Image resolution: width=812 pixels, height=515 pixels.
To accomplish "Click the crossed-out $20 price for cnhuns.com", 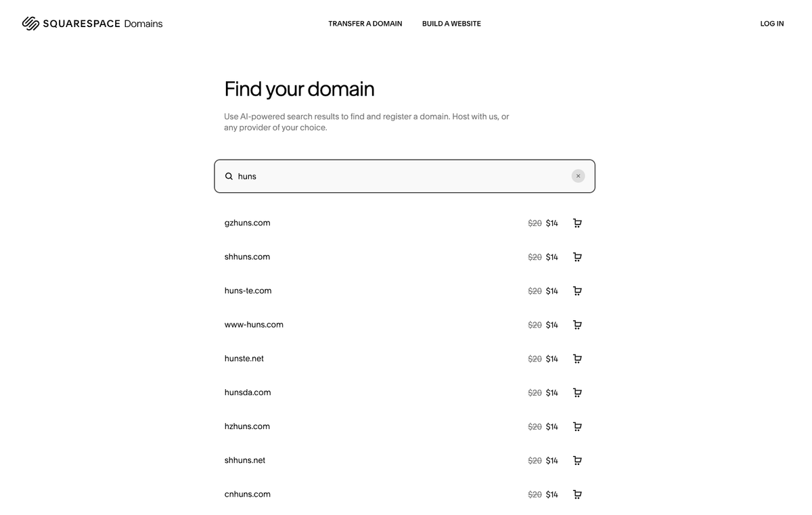I will 535,494.
